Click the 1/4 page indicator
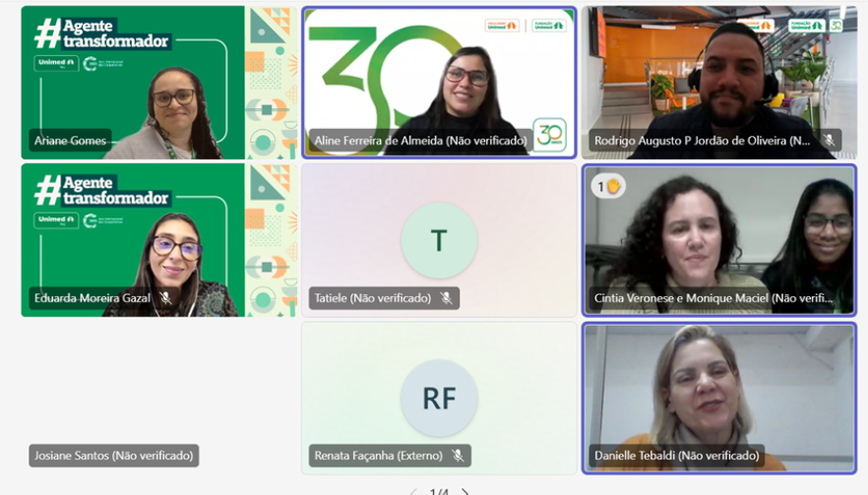Image resolution: width=868 pixels, height=495 pixels. pyautogui.click(x=439, y=492)
